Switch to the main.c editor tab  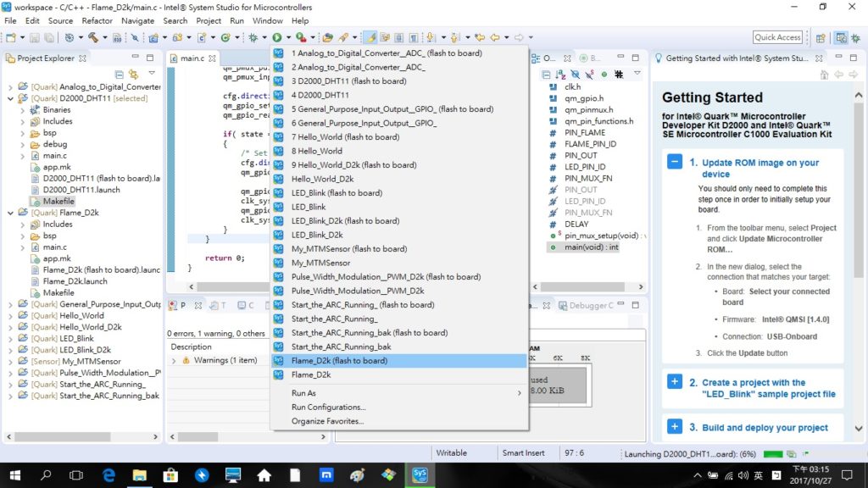coord(192,58)
